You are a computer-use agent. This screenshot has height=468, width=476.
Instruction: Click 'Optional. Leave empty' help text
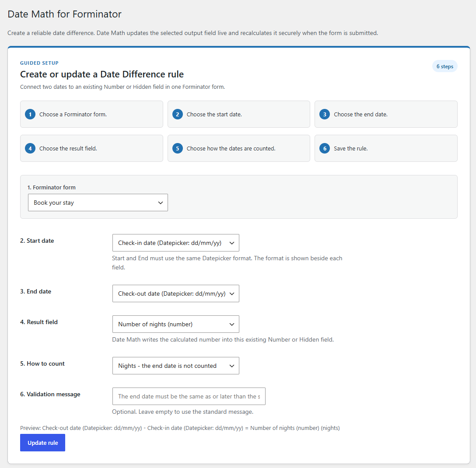(x=182, y=412)
